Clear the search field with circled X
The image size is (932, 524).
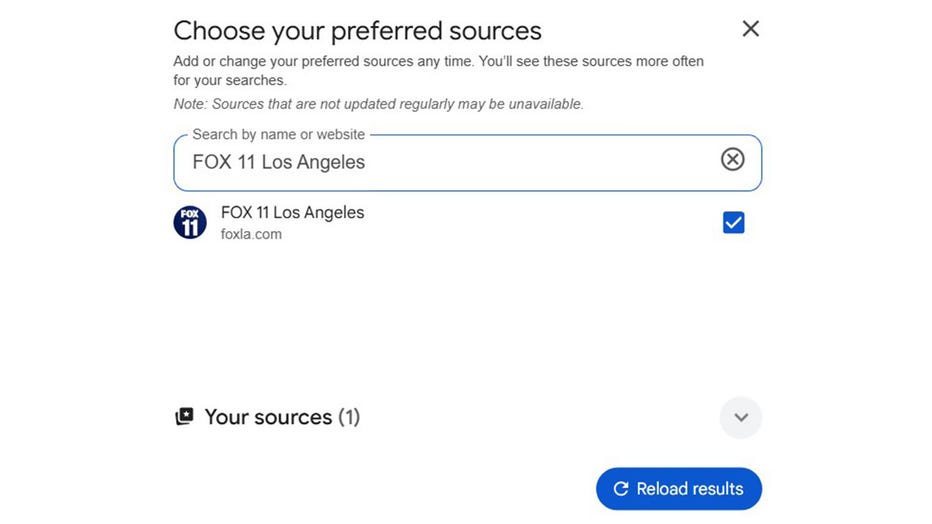pos(732,159)
